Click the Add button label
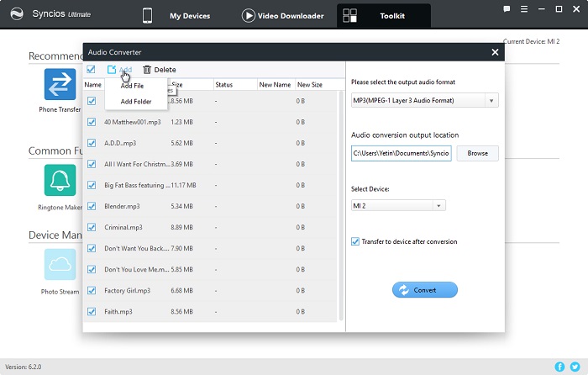The height and width of the screenshot is (375, 588). click(x=126, y=70)
